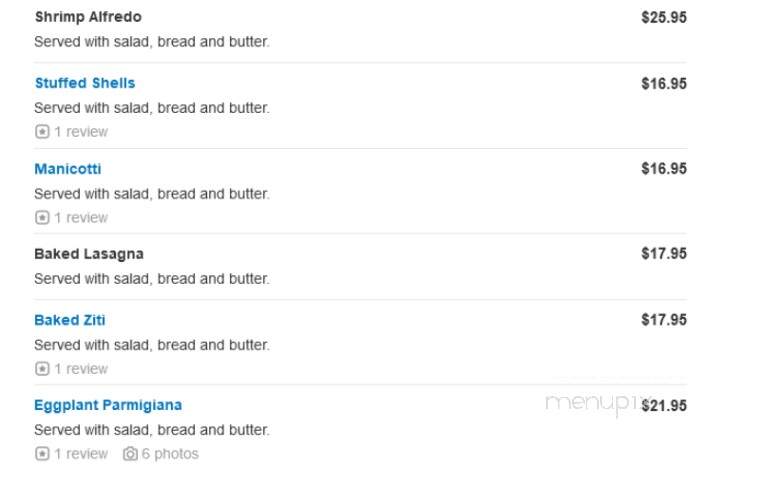Select the Shrimp Alfredo item title
This screenshot has height=485, width=778.
[88, 17]
